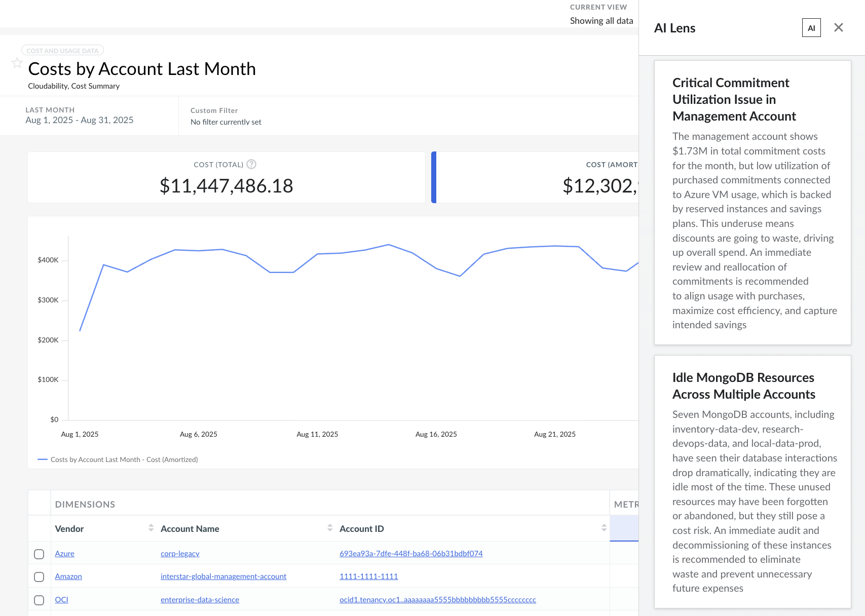Click account ID 1111-1111-1111 link
This screenshot has width=865, height=616.
click(x=368, y=576)
